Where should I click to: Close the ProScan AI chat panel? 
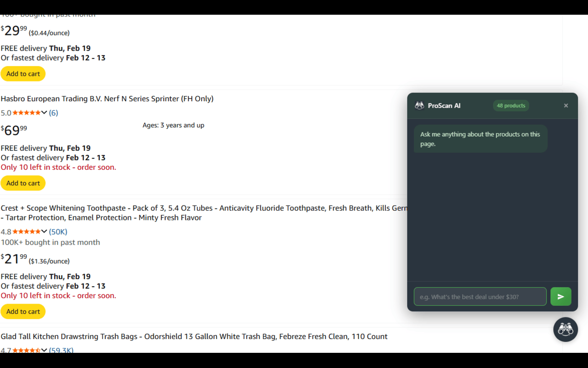coord(566,106)
